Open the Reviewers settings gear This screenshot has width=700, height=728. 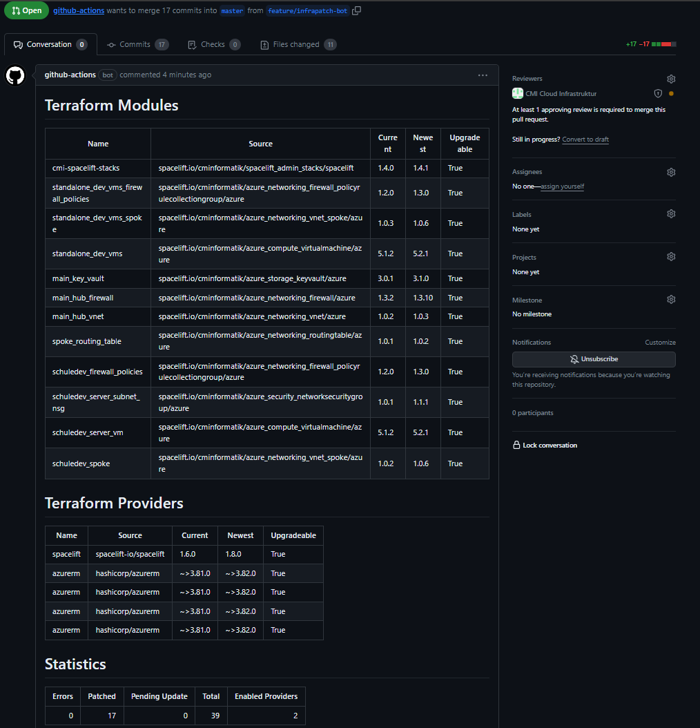click(671, 79)
